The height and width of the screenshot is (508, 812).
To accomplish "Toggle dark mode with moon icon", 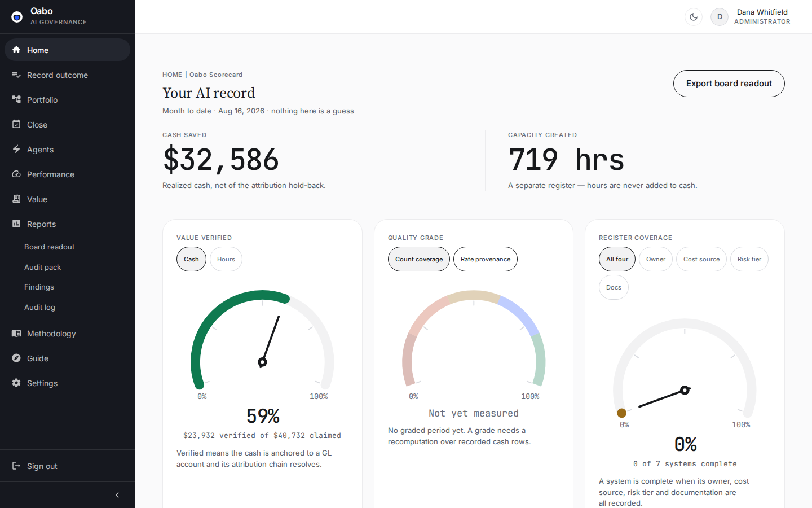I will click(694, 17).
